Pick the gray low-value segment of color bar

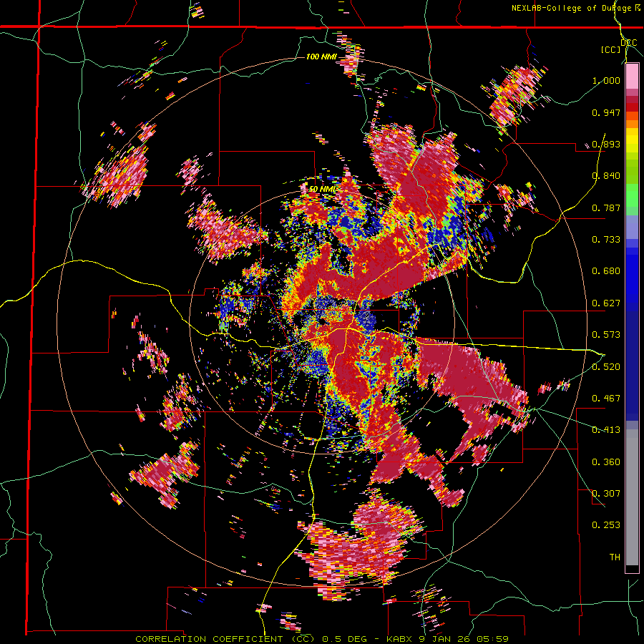pyautogui.click(x=632, y=497)
